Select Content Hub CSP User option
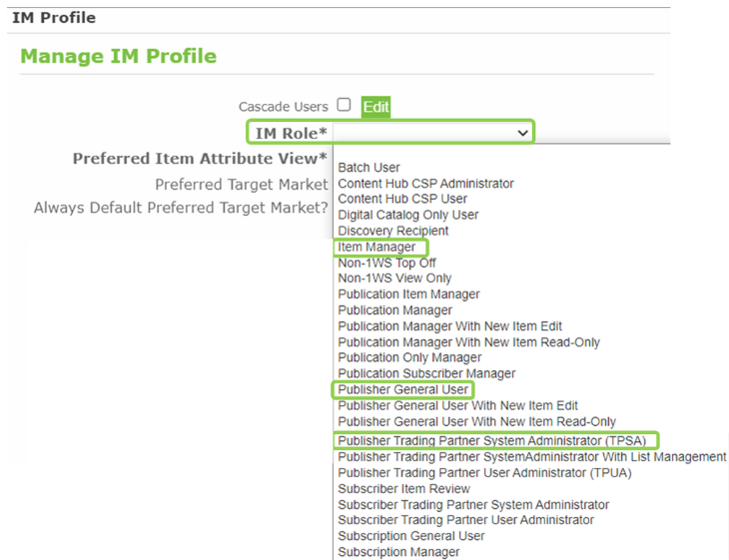The image size is (729, 560). click(402, 199)
